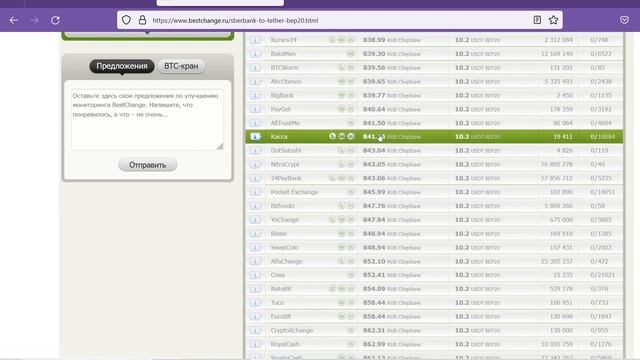
Task: Open the AlfaChange exchanger link
Action: pos(287,262)
